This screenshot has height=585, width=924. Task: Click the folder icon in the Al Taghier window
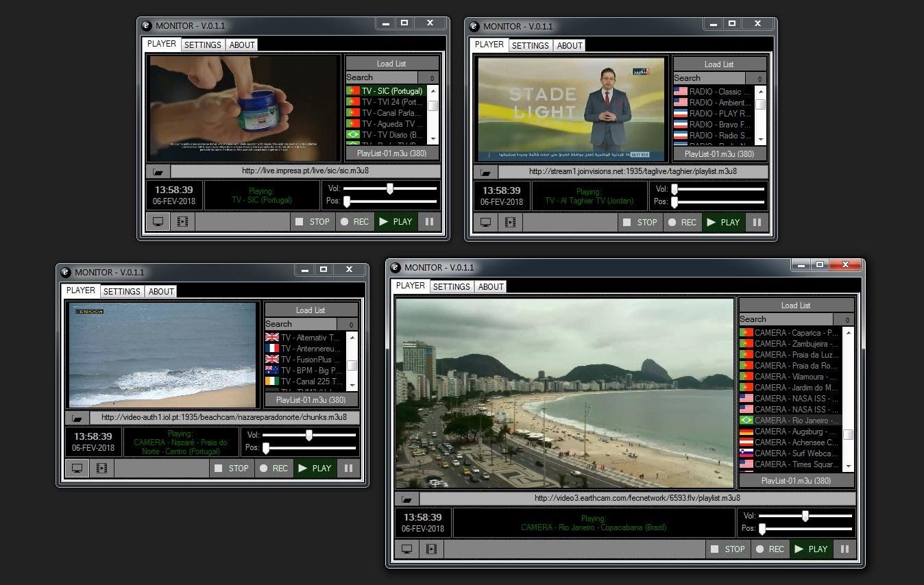[x=485, y=172]
